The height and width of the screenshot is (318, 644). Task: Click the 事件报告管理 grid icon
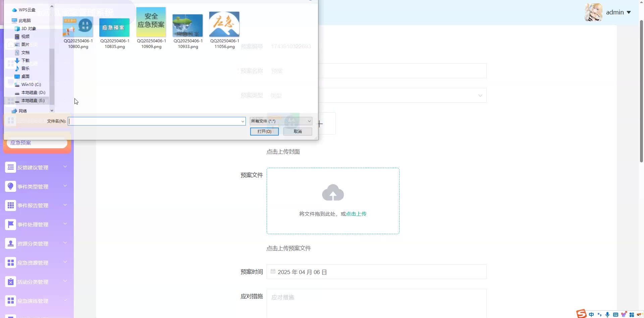pyautogui.click(x=10, y=205)
